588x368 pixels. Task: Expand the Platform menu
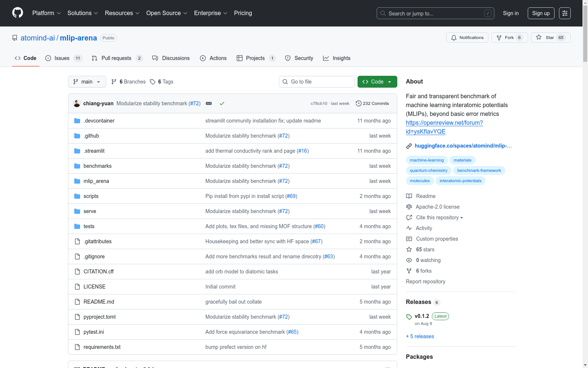point(46,13)
